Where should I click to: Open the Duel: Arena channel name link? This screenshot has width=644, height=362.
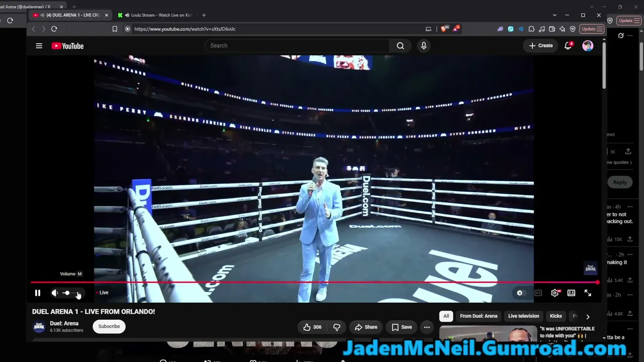coord(64,323)
